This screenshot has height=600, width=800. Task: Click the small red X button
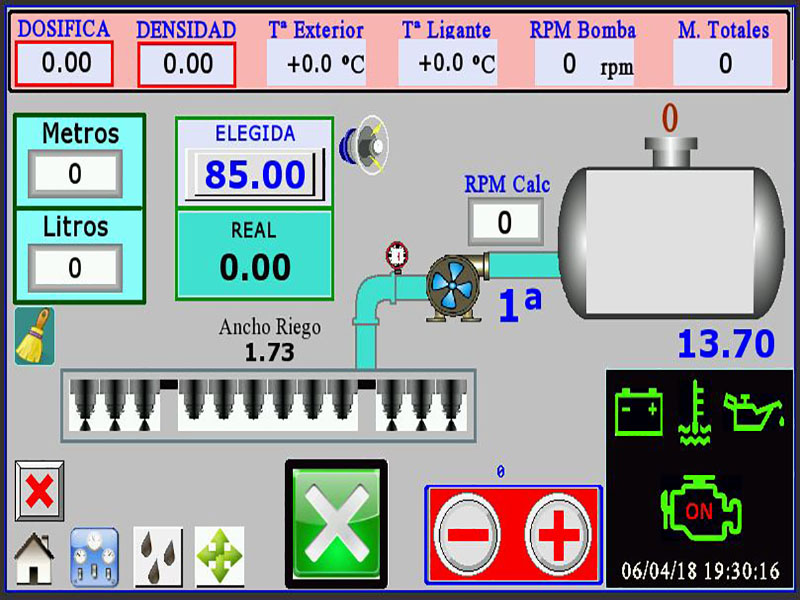coord(40,491)
